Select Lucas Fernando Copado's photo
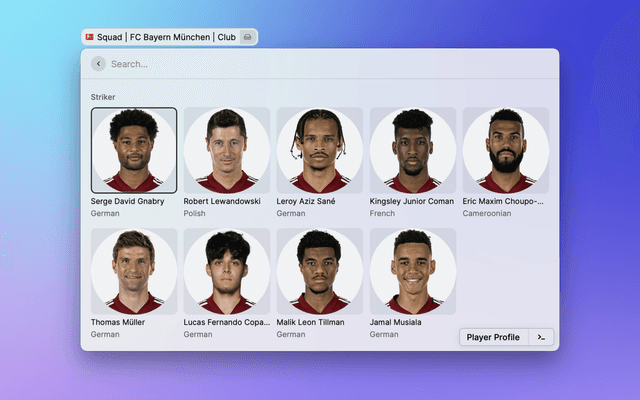Image resolution: width=640 pixels, height=400 pixels. [x=227, y=271]
